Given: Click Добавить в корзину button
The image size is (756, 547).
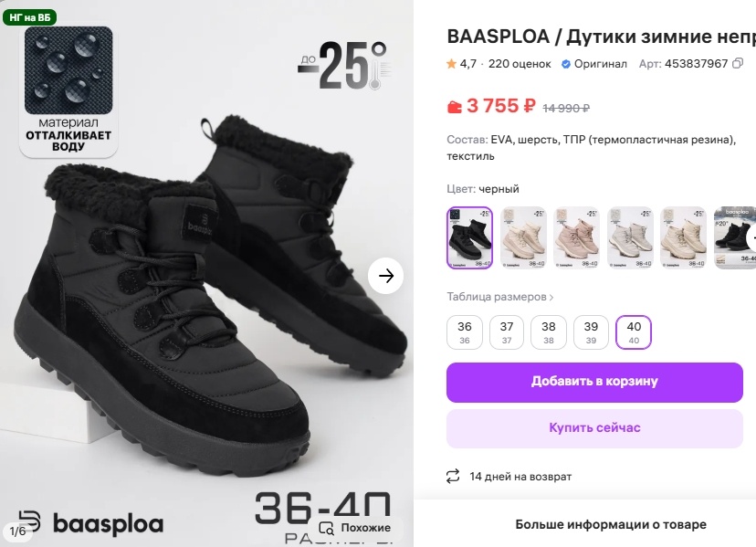Looking at the screenshot, I should point(594,382).
